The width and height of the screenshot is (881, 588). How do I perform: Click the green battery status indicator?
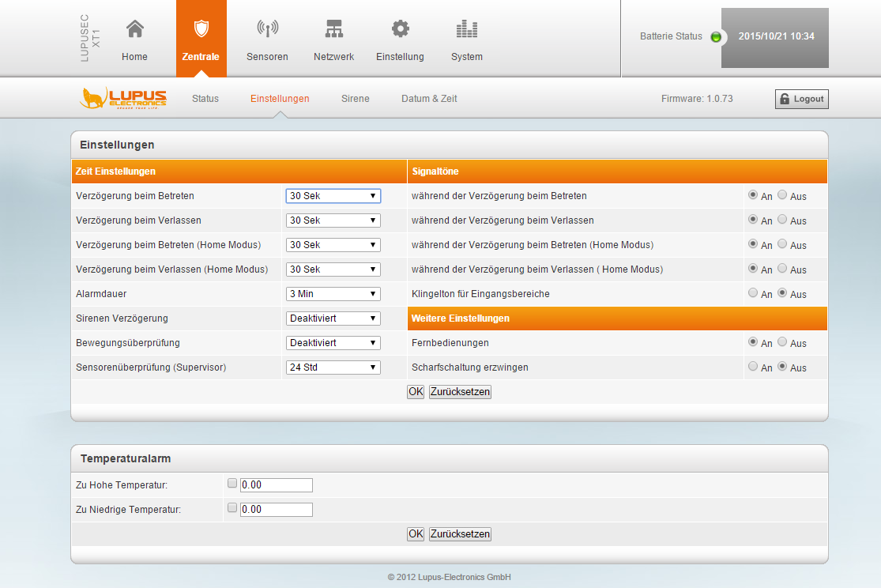716,37
